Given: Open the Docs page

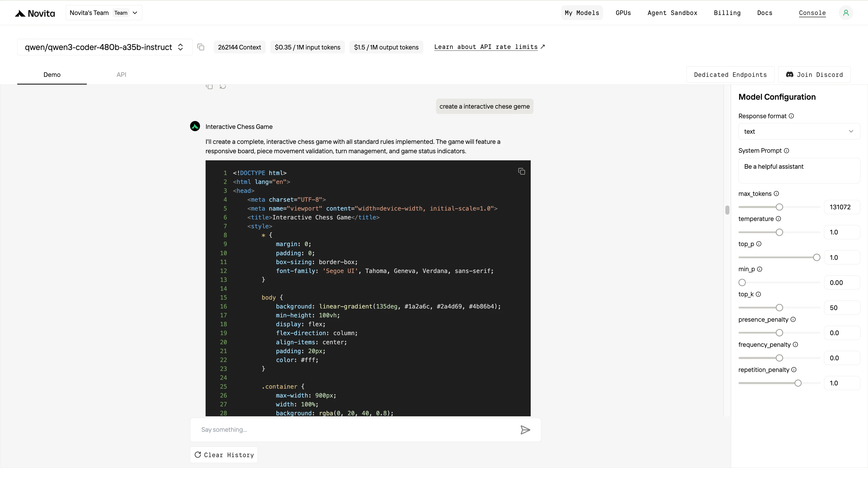Looking at the screenshot, I should [x=764, y=13].
